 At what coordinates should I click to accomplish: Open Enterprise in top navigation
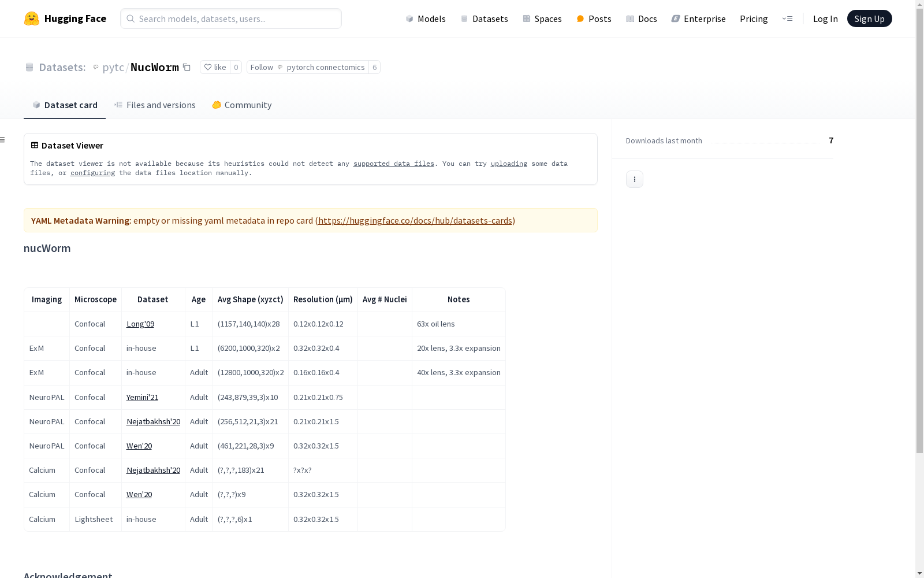coord(698,18)
